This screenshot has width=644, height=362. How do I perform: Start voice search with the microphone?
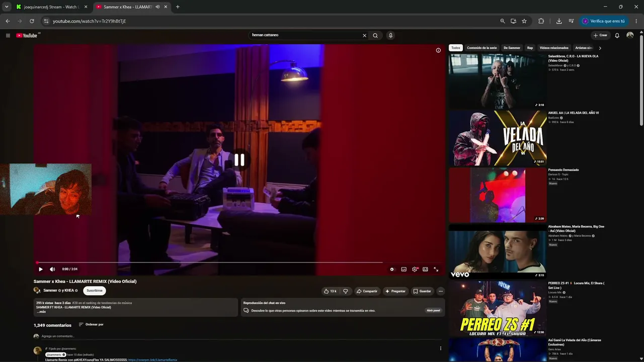click(390, 35)
